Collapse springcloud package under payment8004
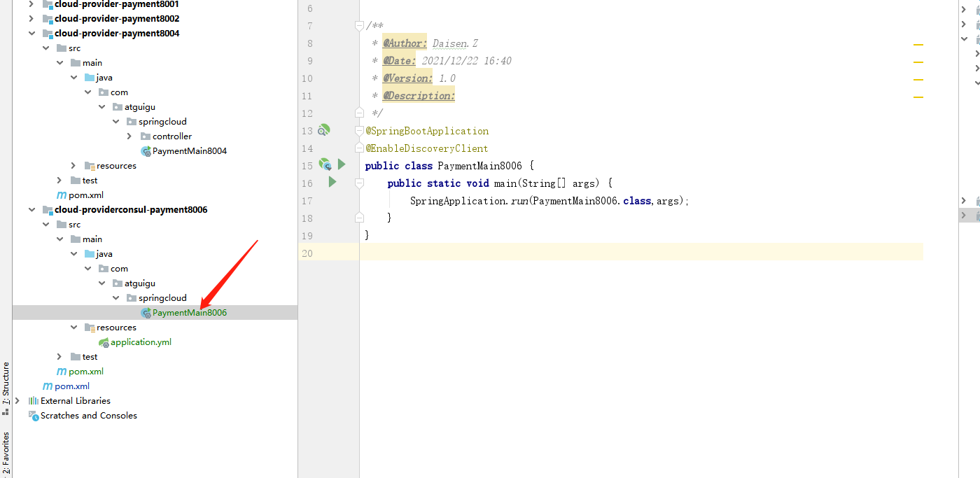The image size is (980, 478). (115, 122)
